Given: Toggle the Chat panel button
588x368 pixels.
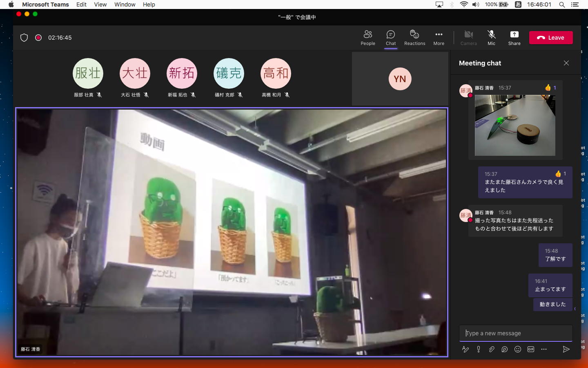Looking at the screenshot, I should [391, 38].
